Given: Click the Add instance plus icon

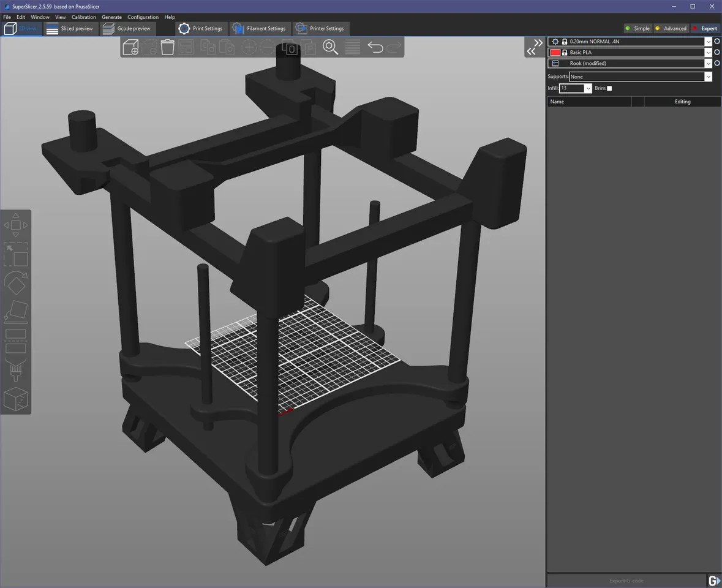Looking at the screenshot, I should [x=249, y=47].
